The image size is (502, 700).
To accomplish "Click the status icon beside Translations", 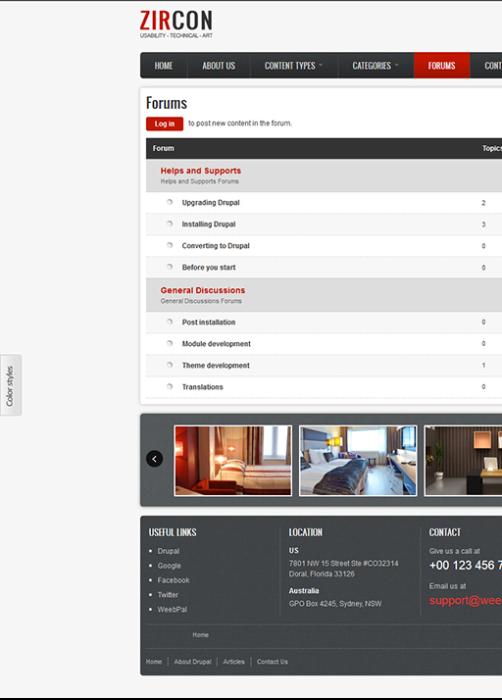I will [170, 387].
